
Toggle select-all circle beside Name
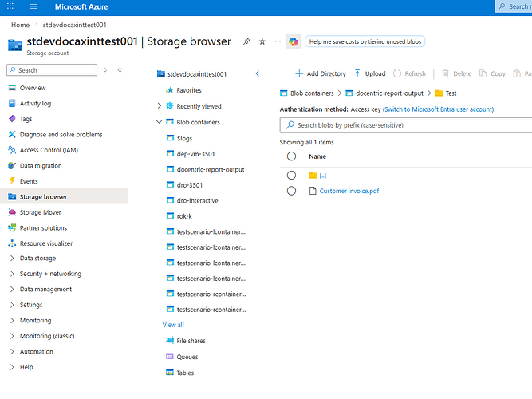pos(291,156)
